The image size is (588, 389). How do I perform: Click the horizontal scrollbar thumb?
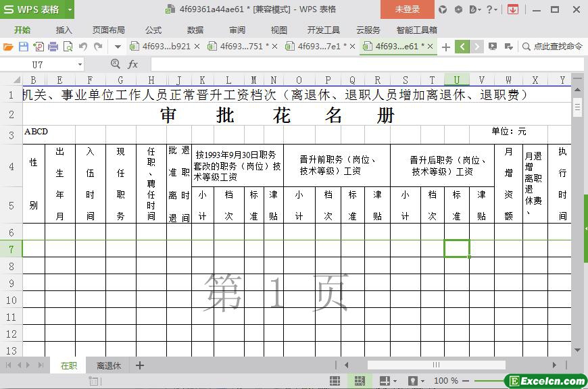pos(436,365)
